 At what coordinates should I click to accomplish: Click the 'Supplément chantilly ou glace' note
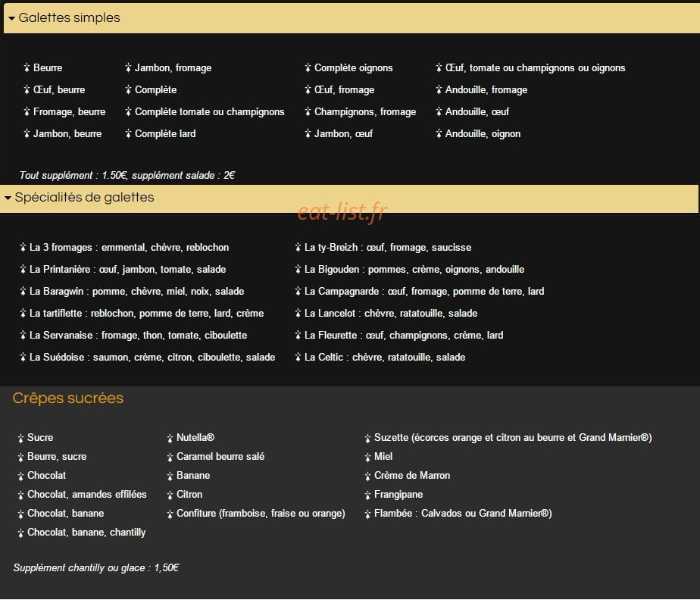[96, 567]
